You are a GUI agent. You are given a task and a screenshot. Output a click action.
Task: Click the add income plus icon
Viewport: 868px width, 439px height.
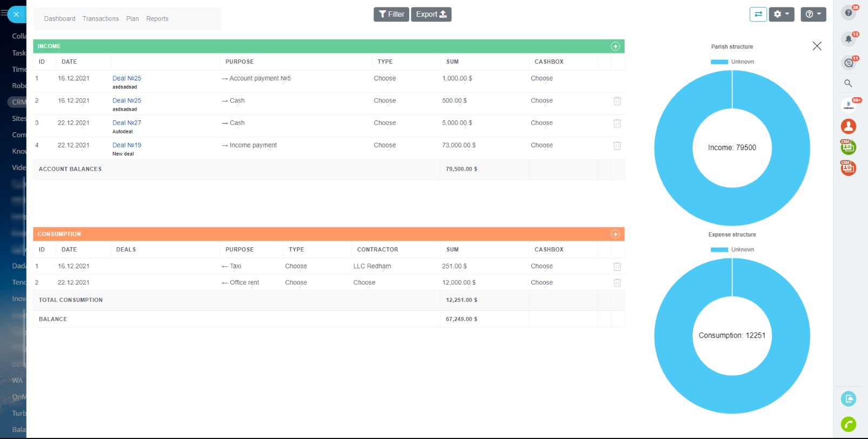[615, 46]
